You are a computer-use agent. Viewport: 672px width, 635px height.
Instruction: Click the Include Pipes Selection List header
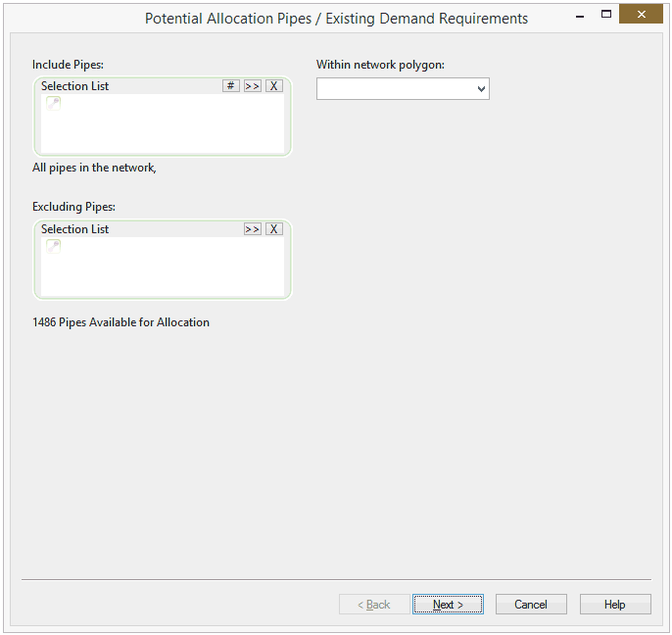[x=75, y=86]
